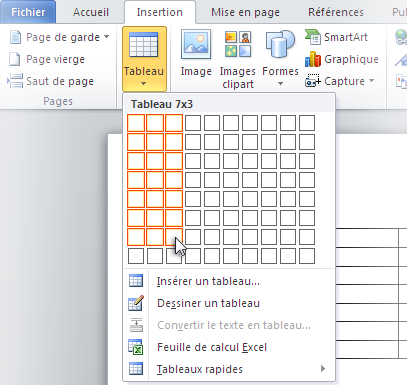The width and height of the screenshot is (407, 385).
Task: Choose Insérer un tableau... menu entry
Action: [x=229, y=281]
